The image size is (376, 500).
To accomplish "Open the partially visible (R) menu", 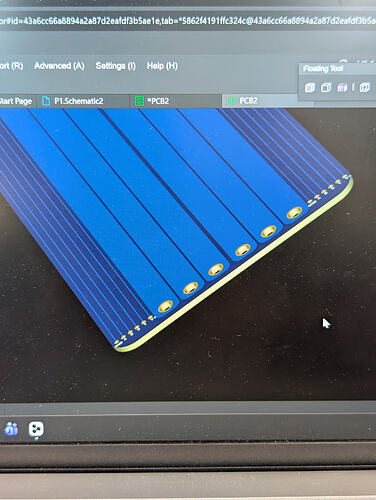I will pyautogui.click(x=11, y=66).
